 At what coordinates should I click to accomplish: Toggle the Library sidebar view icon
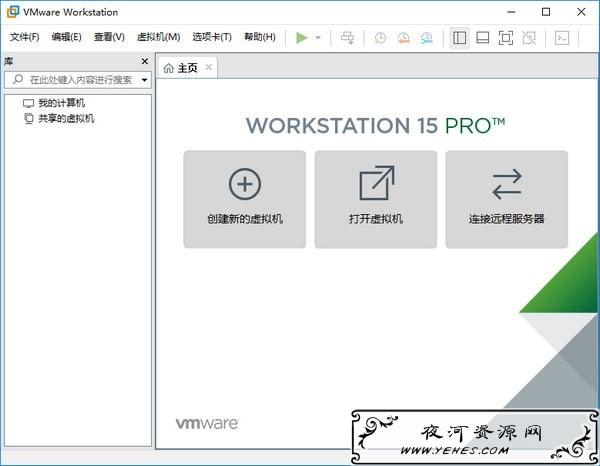459,38
